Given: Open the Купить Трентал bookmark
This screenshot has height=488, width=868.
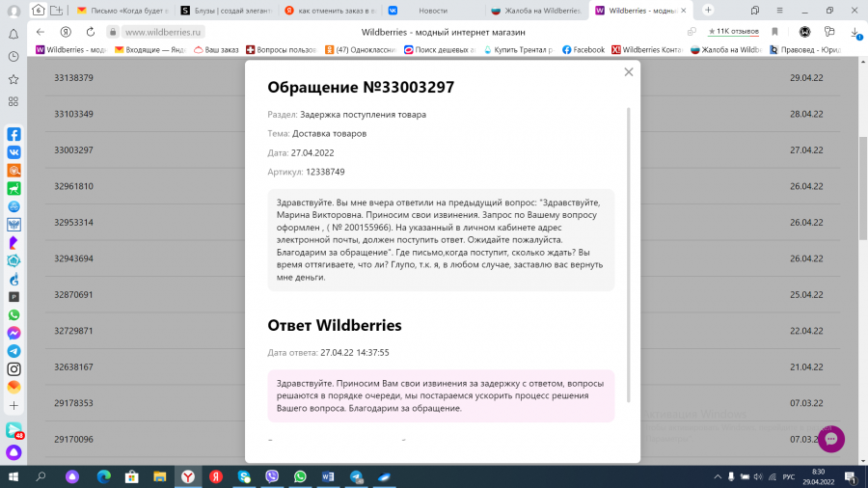Looking at the screenshot, I should coord(519,50).
